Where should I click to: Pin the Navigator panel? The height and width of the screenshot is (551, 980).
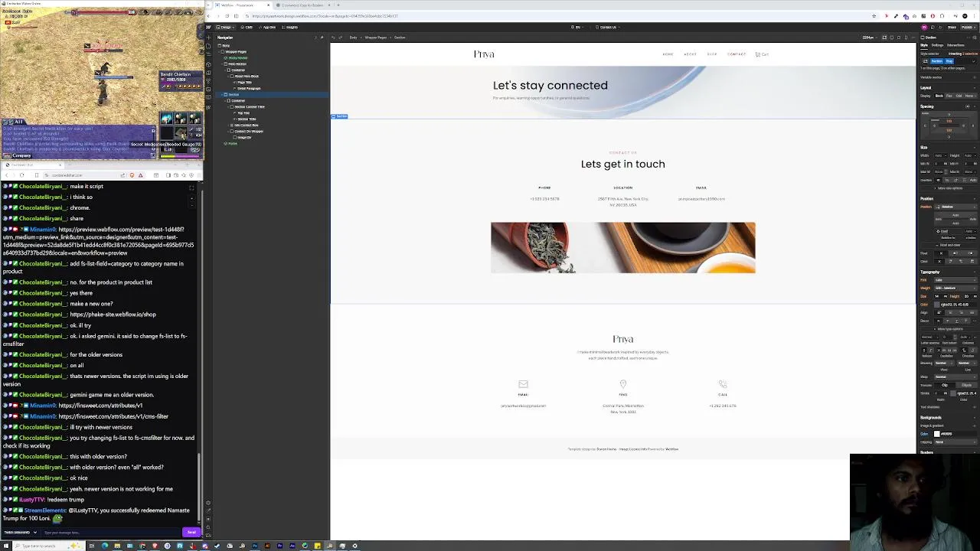322,37
